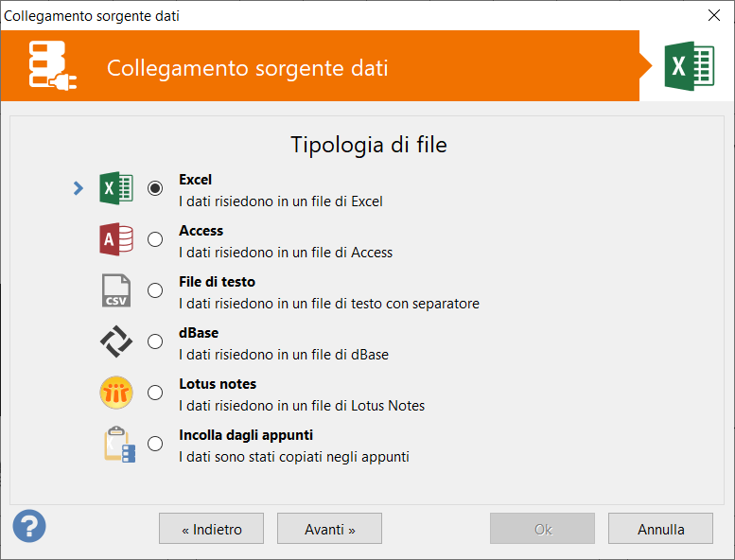Viewport: 735px width, 560px height.
Task: Click the Access database icon
Action: point(116,239)
